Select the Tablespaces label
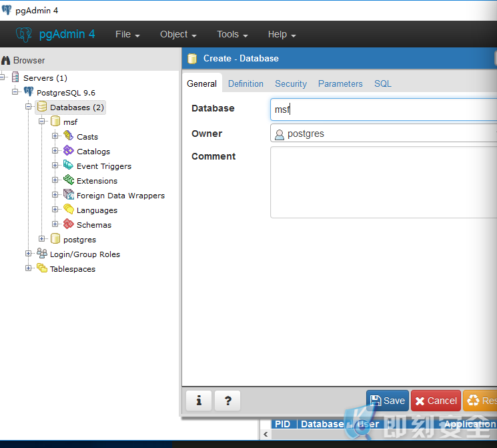Image resolution: width=497 pixels, height=448 pixels. pyautogui.click(x=73, y=269)
